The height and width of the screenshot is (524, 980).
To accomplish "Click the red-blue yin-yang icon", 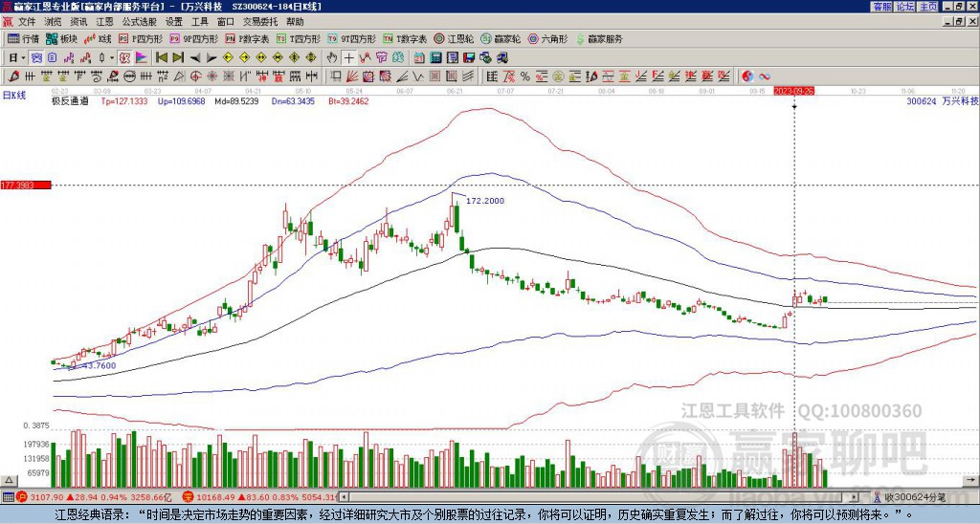I will tap(747, 76).
